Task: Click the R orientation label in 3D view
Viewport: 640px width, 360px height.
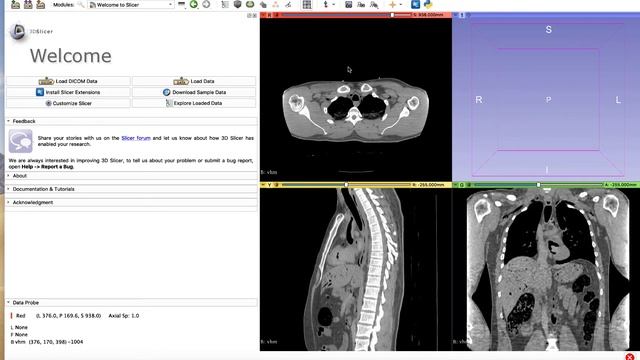Action: pyautogui.click(x=479, y=100)
